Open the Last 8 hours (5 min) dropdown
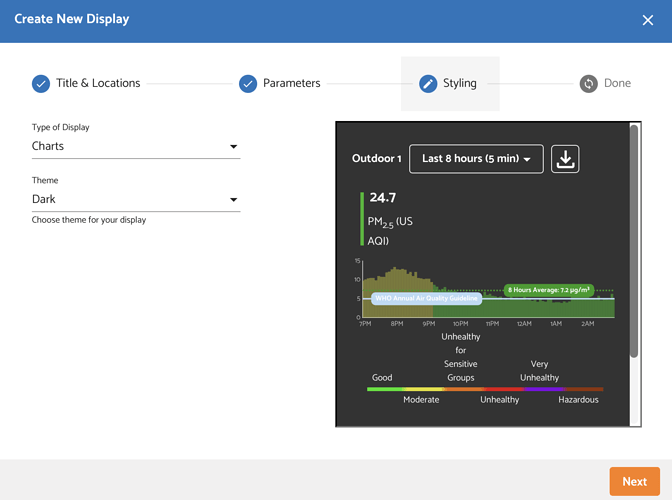 pyautogui.click(x=476, y=159)
